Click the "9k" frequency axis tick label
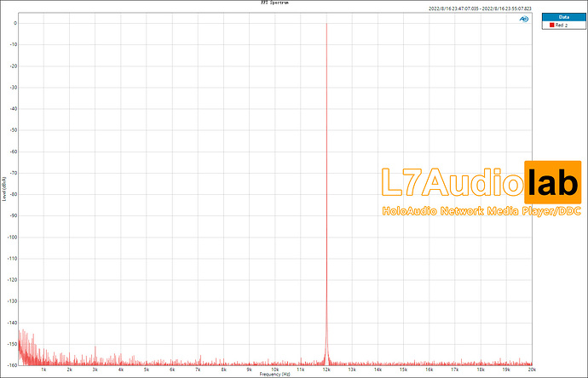This screenshot has height=378, width=588. coord(249,369)
